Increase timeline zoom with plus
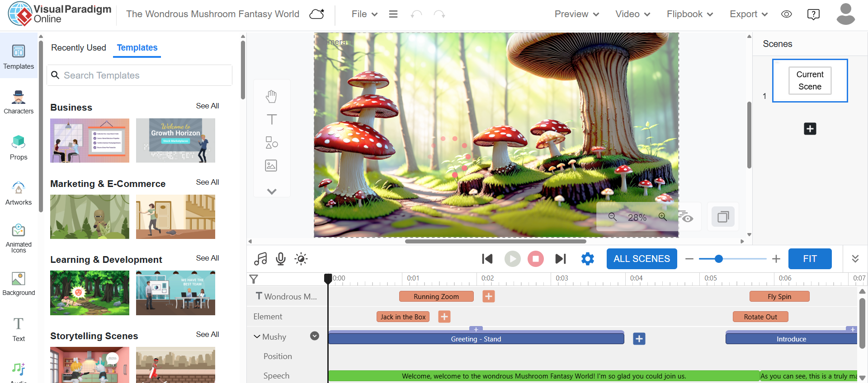Screen dimensions: 868x383 click(x=776, y=259)
